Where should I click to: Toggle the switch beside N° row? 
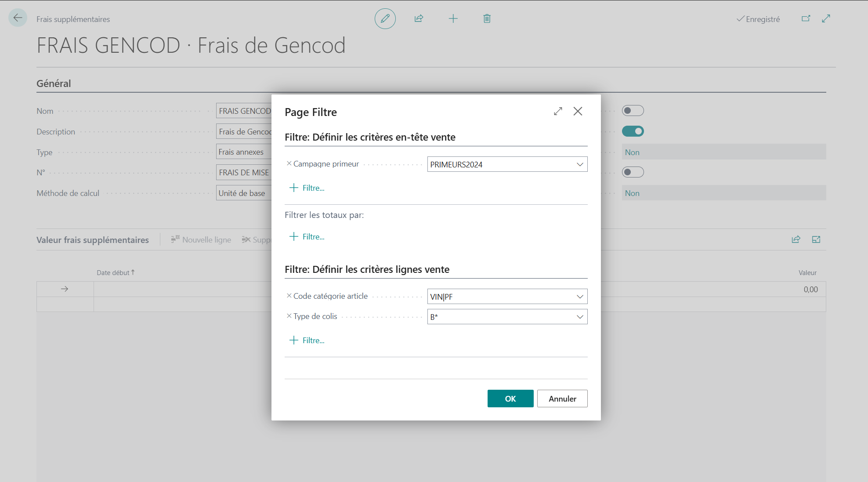(x=633, y=172)
